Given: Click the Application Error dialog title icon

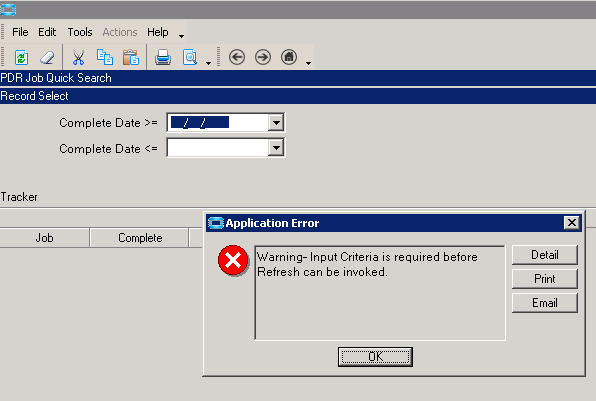Looking at the screenshot, I should (216, 223).
